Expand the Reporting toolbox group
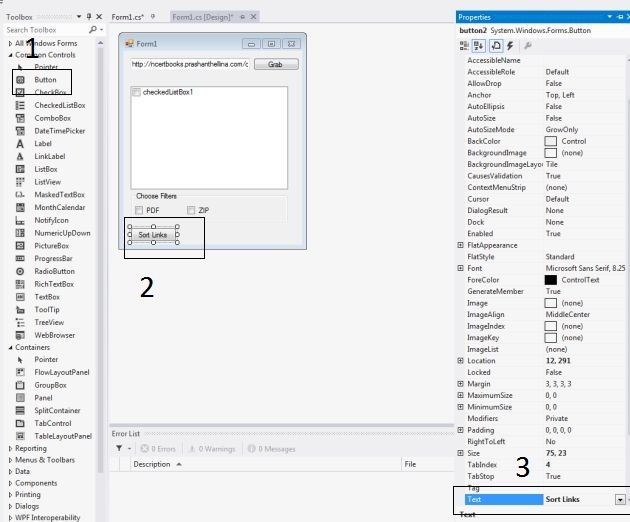This screenshot has height=522, width=630. tap(10, 448)
